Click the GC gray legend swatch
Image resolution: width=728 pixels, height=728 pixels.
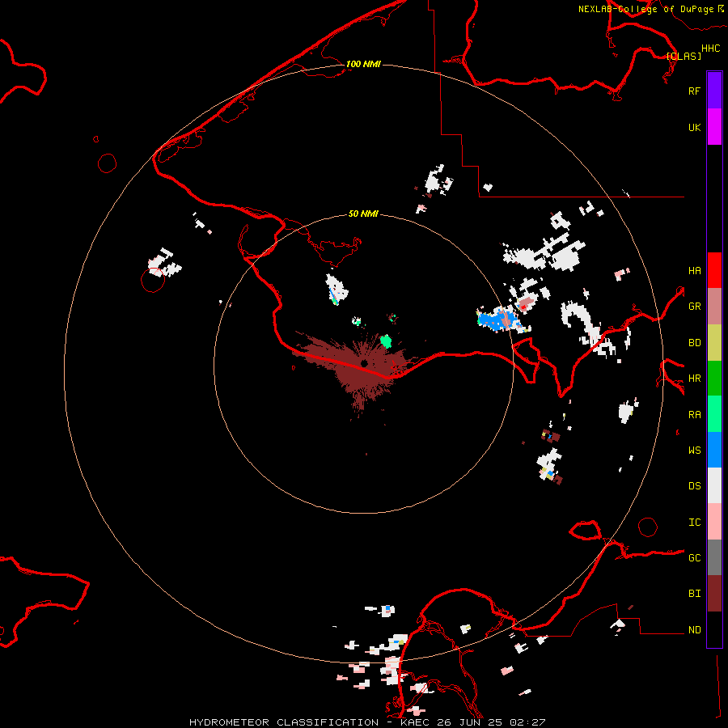pos(714,557)
